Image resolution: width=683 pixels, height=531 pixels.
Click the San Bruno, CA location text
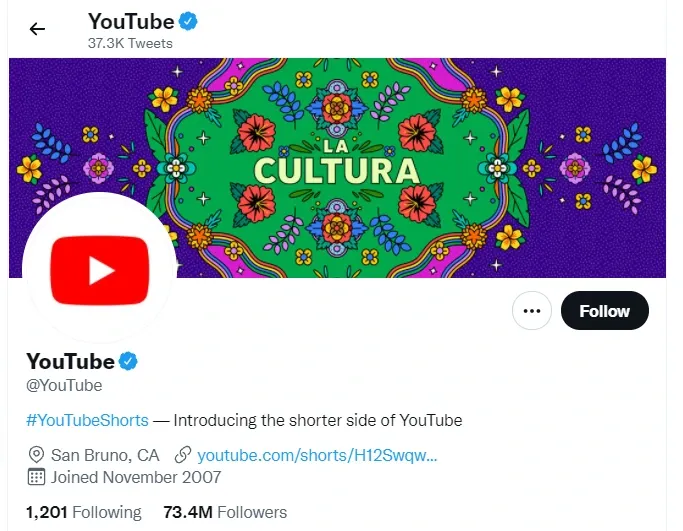click(x=105, y=453)
